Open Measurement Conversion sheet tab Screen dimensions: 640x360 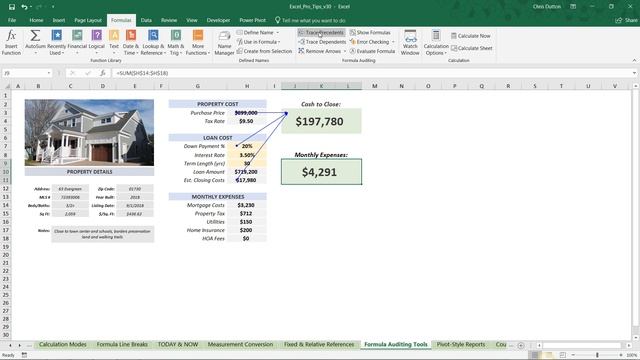pos(240,344)
